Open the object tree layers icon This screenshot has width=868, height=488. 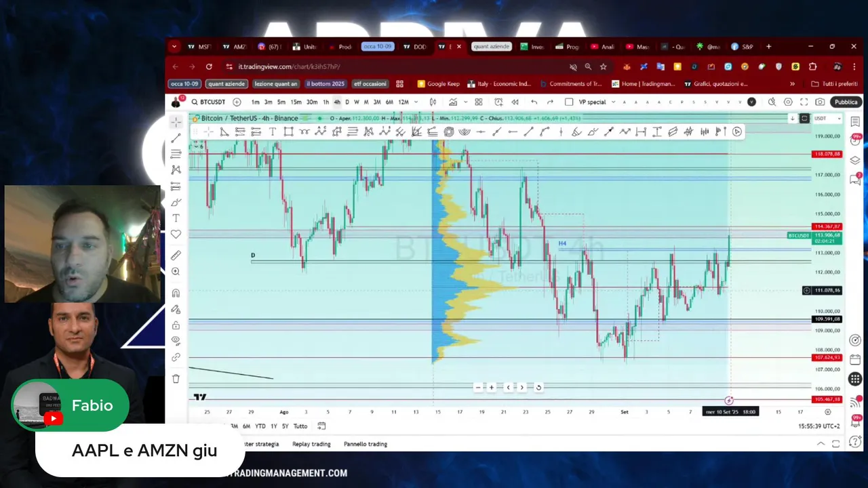point(855,161)
